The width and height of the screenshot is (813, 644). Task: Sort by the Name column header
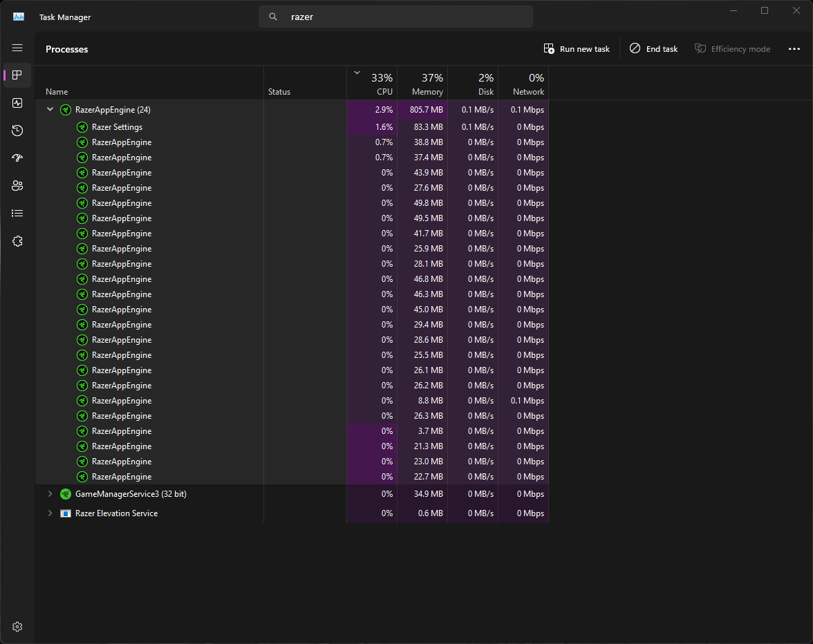click(x=149, y=83)
